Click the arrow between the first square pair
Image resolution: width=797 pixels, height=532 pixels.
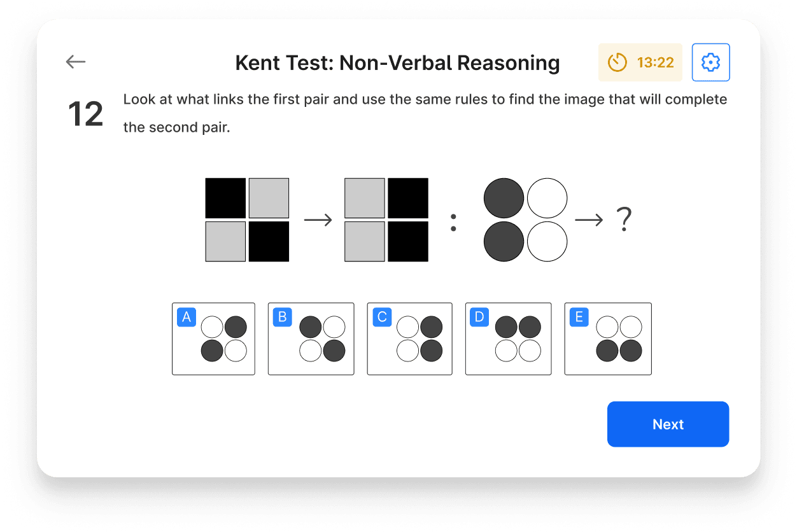click(x=318, y=220)
